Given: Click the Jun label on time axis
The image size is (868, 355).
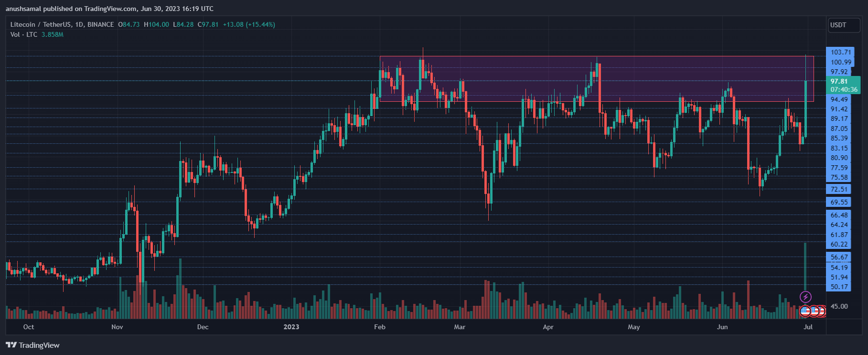Looking at the screenshot, I should tap(722, 327).
